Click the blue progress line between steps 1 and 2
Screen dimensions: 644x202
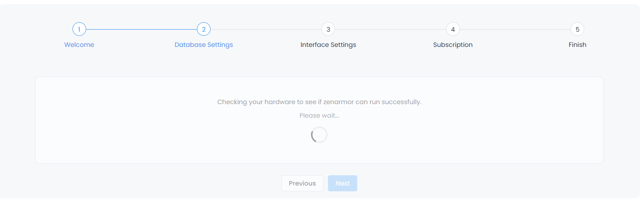tap(141, 29)
